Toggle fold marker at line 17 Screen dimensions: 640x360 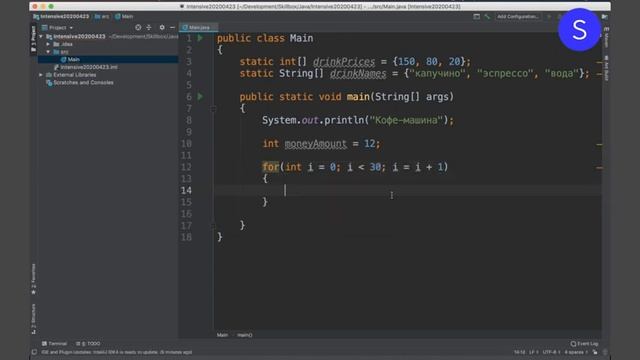pyautogui.click(x=213, y=226)
